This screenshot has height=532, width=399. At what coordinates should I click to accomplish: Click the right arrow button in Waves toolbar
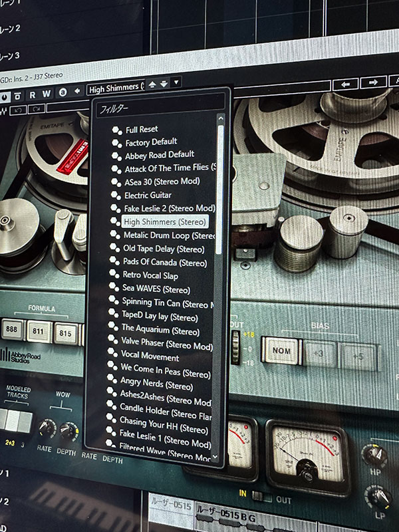click(373, 82)
